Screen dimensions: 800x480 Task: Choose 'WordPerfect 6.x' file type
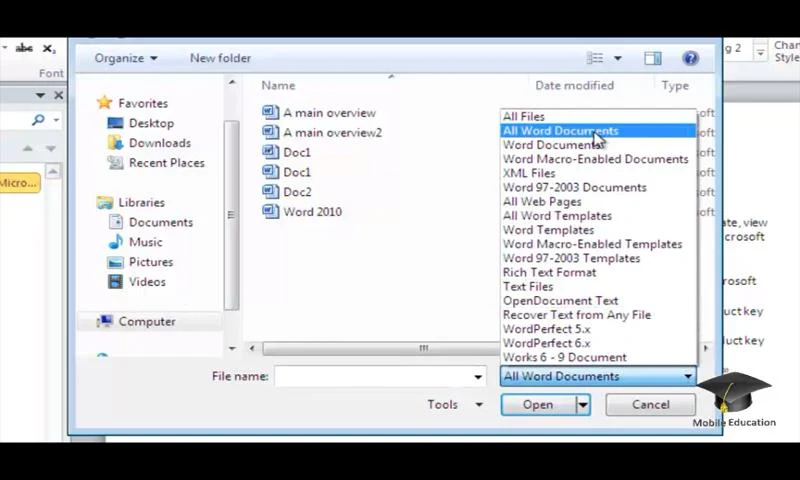pyautogui.click(x=598, y=343)
